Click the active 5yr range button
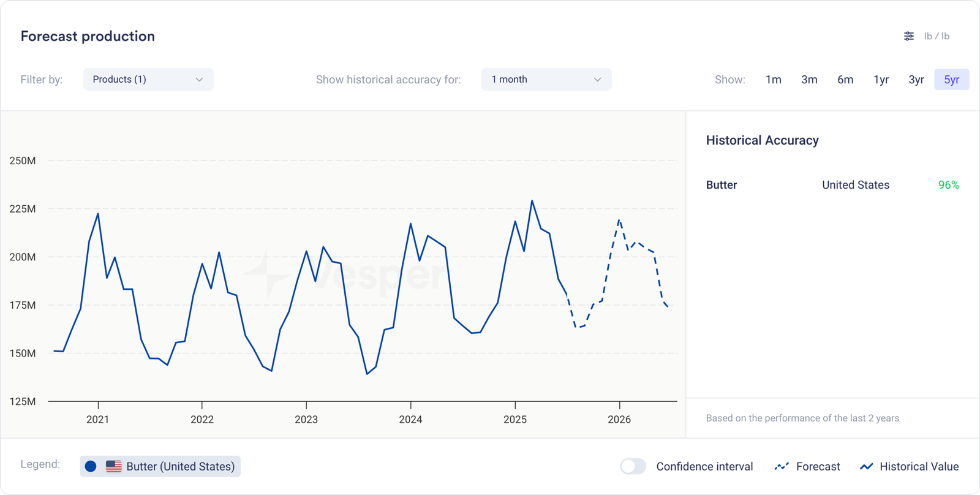 [951, 80]
